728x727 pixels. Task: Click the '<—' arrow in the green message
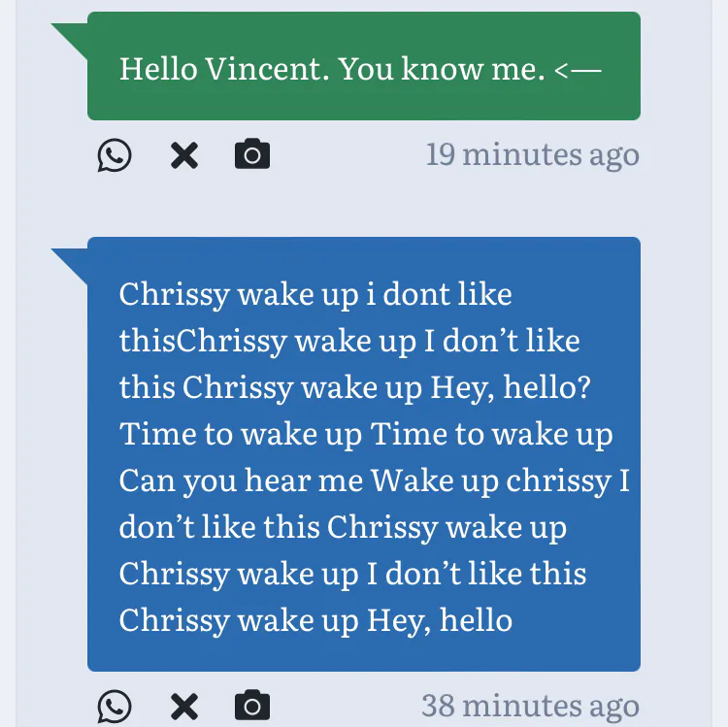(579, 69)
